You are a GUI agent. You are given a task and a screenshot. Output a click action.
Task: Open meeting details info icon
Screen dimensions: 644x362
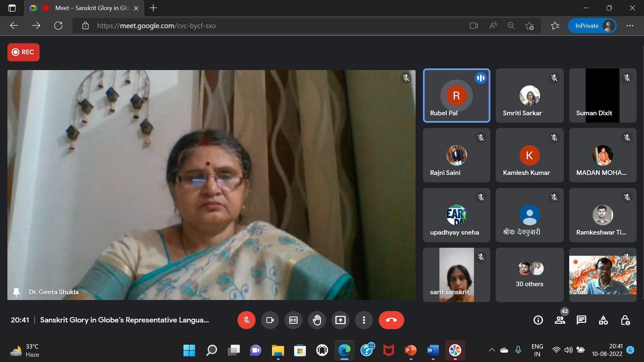pos(538,320)
